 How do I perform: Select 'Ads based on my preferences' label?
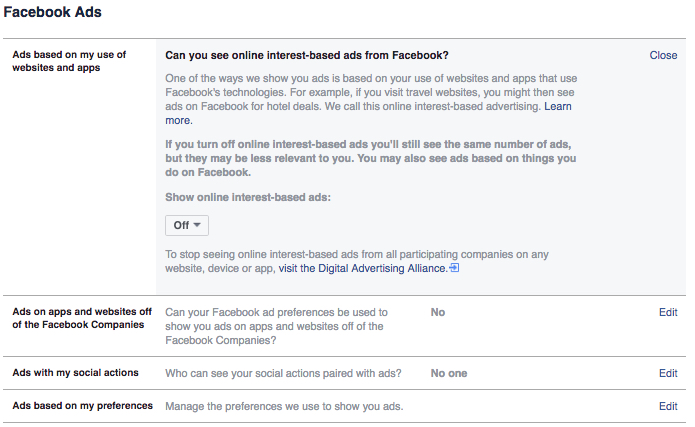[82, 406]
